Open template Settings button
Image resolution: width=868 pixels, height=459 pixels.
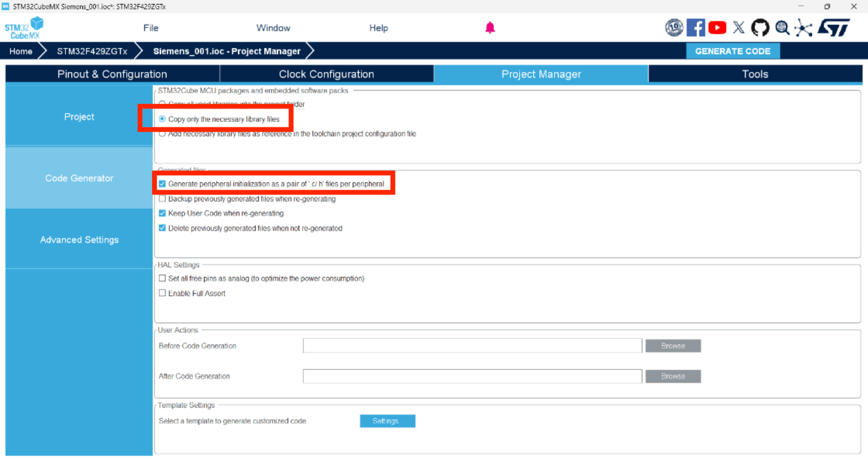tap(387, 421)
